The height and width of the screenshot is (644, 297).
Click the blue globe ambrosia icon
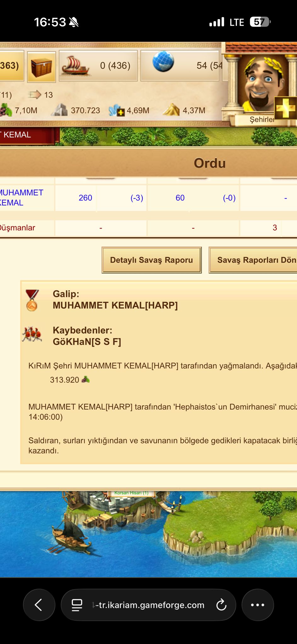click(x=163, y=61)
